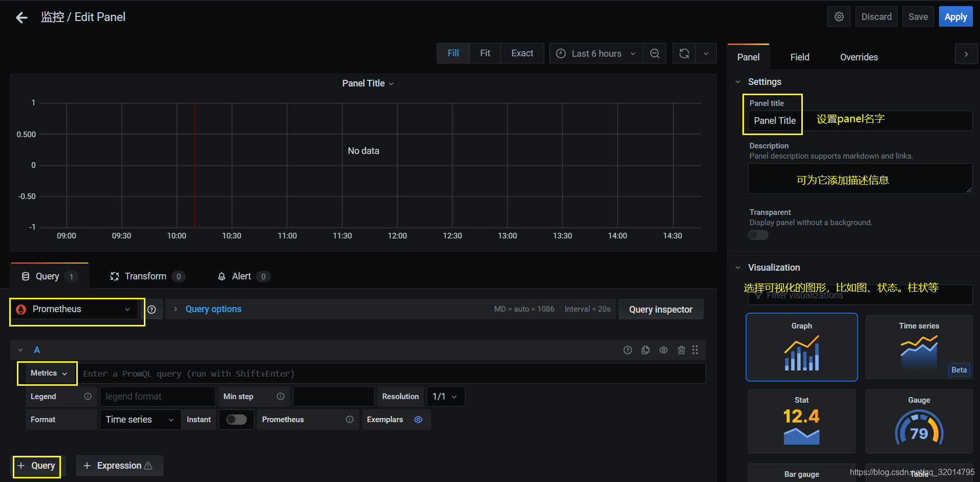The height and width of the screenshot is (482, 980).
Task: Expand Query options section
Action: [x=214, y=310]
